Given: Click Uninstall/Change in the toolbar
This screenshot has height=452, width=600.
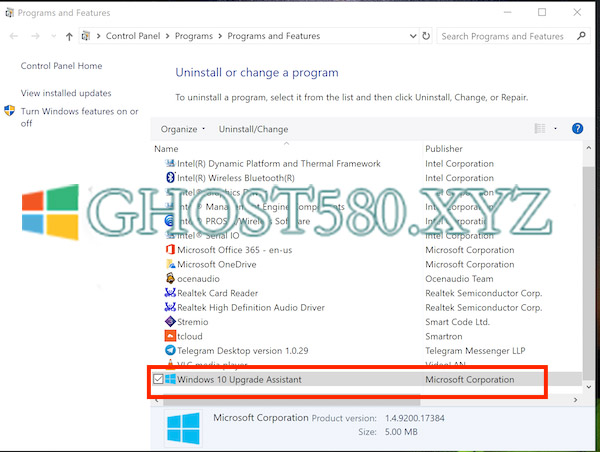Looking at the screenshot, I should tap(253, 129).
